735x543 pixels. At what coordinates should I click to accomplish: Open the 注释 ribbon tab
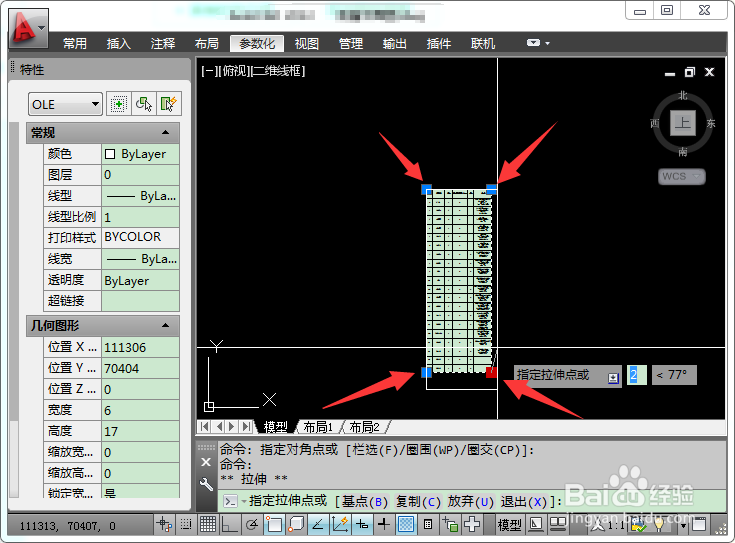(x=163, y=44)
